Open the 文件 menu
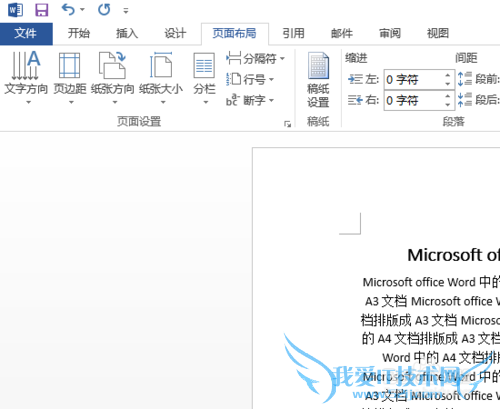 coord(26,33)
